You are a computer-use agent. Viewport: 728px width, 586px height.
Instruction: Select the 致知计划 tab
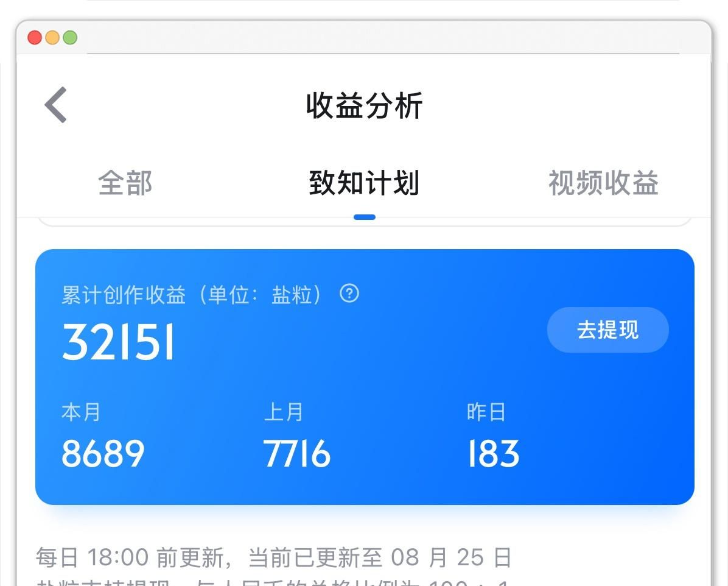364,183
